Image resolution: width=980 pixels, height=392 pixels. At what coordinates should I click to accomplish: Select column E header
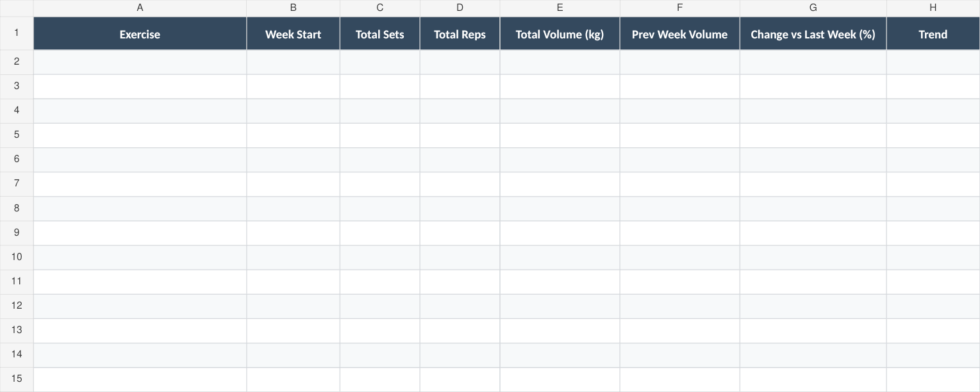coord(560,8)
